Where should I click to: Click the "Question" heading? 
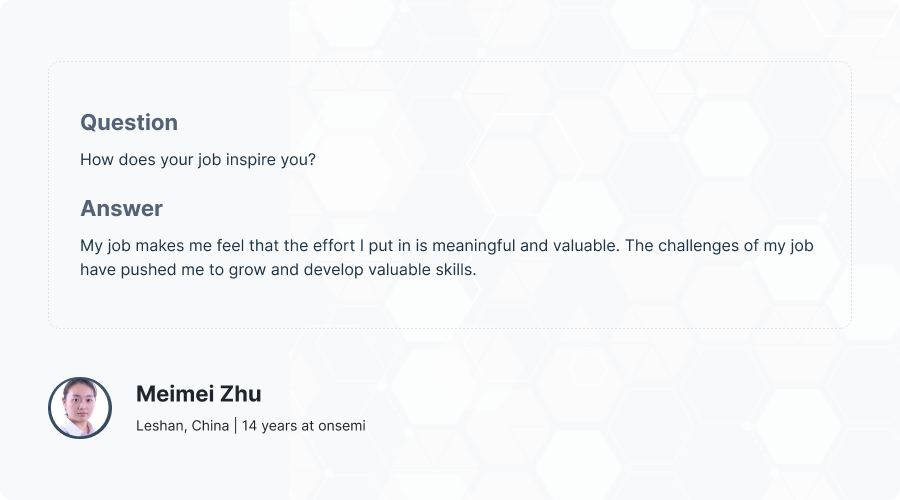pos(129,122)
